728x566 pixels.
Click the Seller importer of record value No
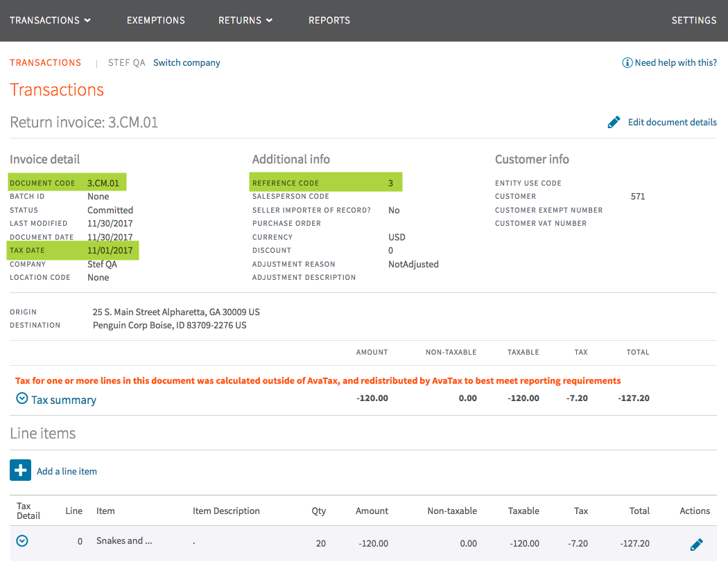click(x=394, y=210)
